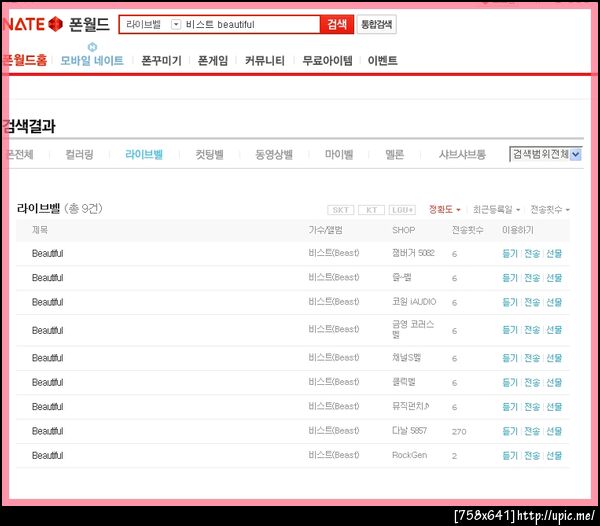The height and width of the screenshot is (526, 600).
Task: Click the NATE logo
Action: pos(32,24)
